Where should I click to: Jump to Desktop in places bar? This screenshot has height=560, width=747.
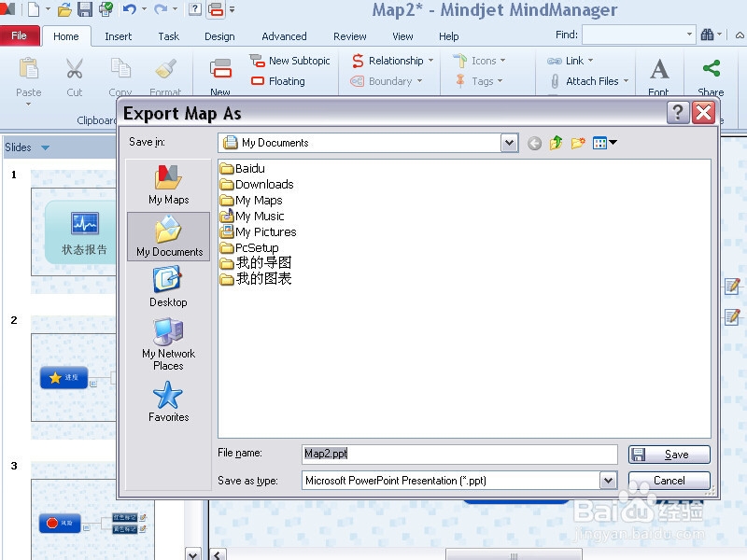168,287
